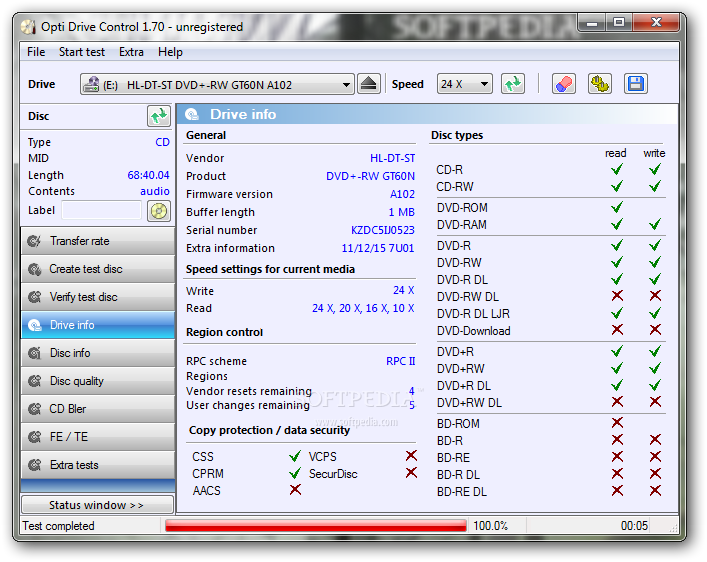Click the 100.0% progress percentage text
This screenshot has height=562, width=707.
click(x=491, y=526)
